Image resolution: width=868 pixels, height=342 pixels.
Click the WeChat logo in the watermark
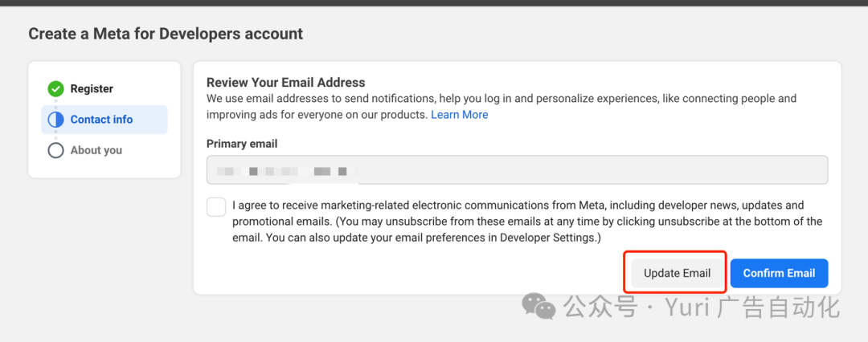[538, 306]
